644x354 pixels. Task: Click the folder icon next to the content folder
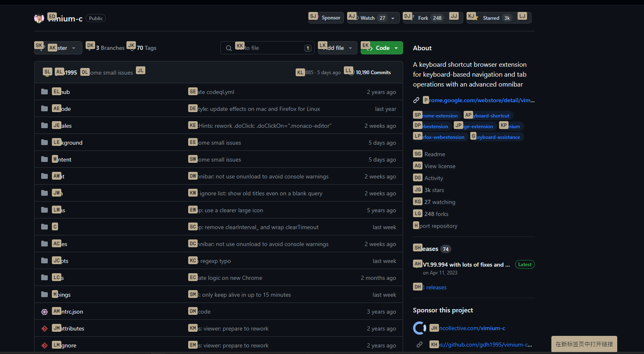pyautogui.click(x=44, y=159)
